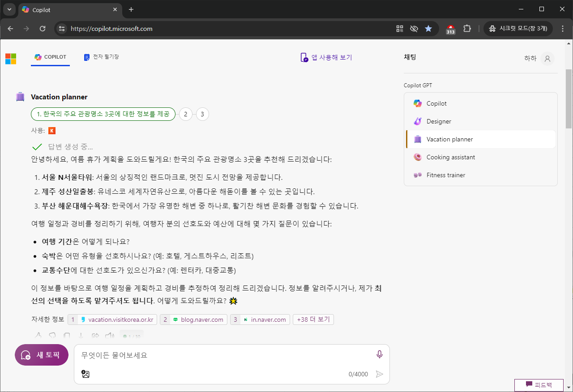Go to step 3 circle
The height and width of the screenshot is (392, 573).
point(202,114)
